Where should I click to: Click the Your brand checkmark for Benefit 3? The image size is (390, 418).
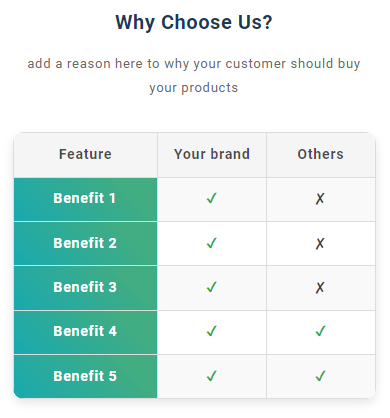212,287
